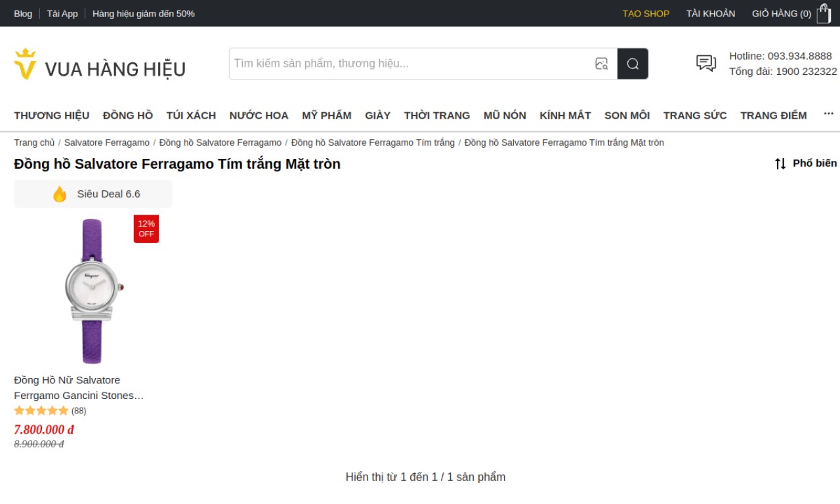Open the chat support bubble icon
840x504 pixels.
(x=706, y=63)
